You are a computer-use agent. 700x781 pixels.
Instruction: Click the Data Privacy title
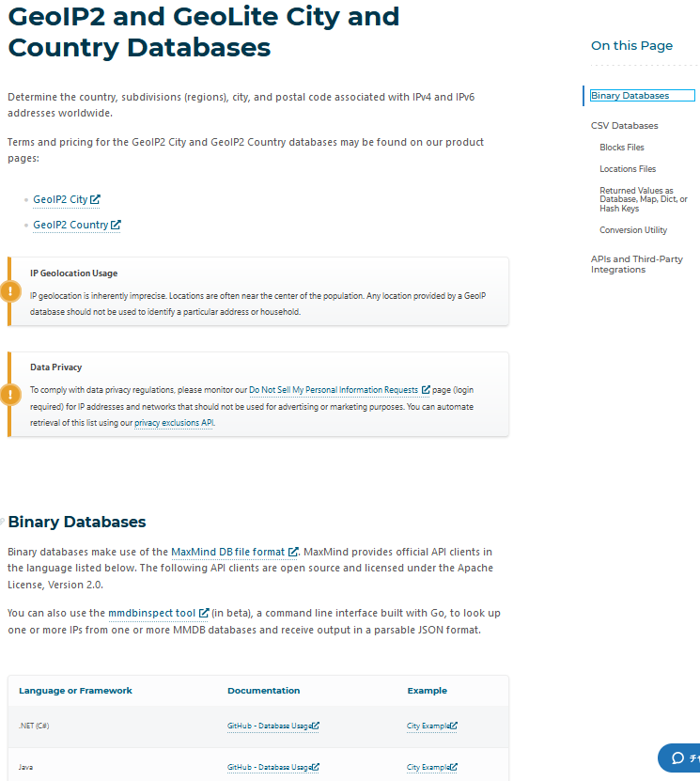pos(55,367)
